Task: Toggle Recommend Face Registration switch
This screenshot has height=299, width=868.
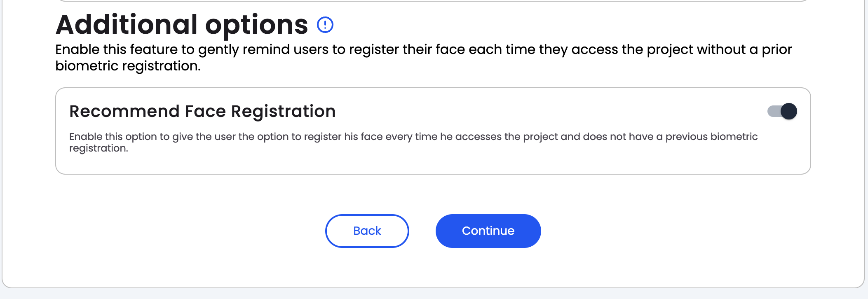Action: [x=782, y=111]
